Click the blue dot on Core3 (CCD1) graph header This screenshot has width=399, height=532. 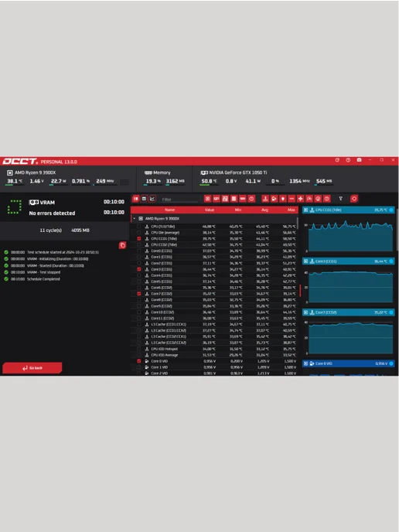(391, 261)
